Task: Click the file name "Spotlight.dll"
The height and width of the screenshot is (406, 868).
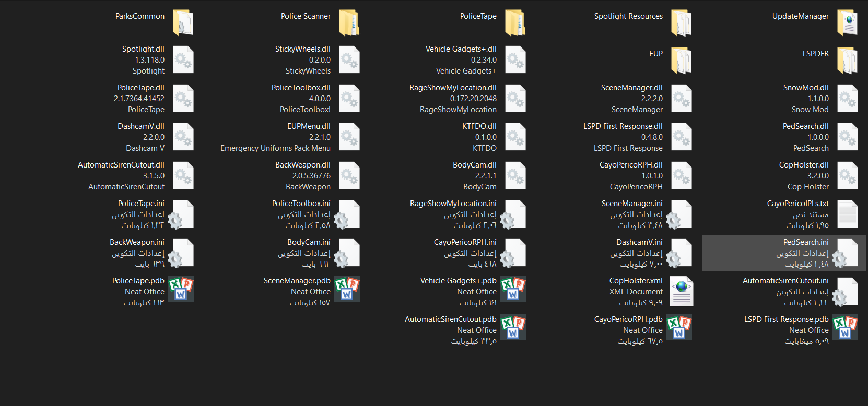Action: (143, 49)
